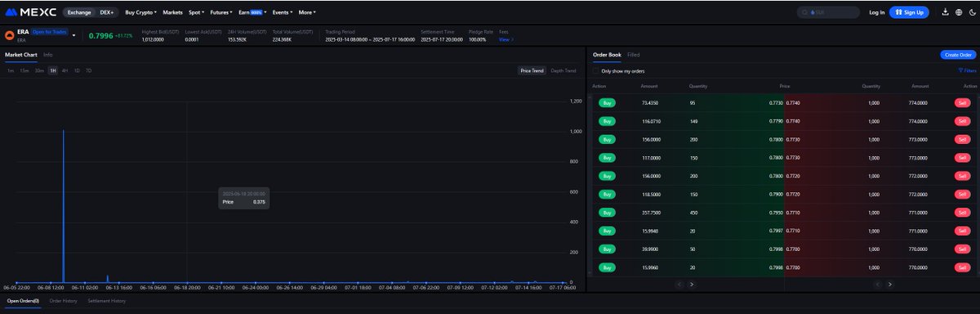980x314 pixels.
Task: Switch to Filled tab
Action: coord(634,55)
